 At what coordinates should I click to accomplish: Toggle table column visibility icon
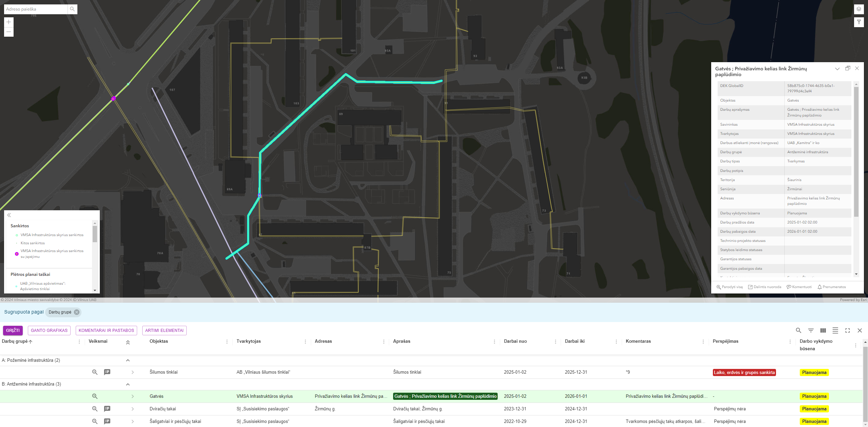coord(823,330)
